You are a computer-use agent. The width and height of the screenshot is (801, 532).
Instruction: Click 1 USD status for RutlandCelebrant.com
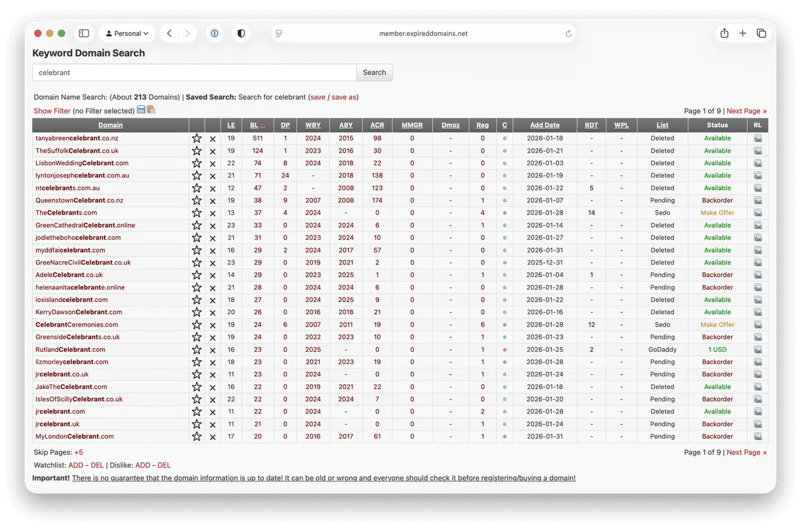point(717,350)
